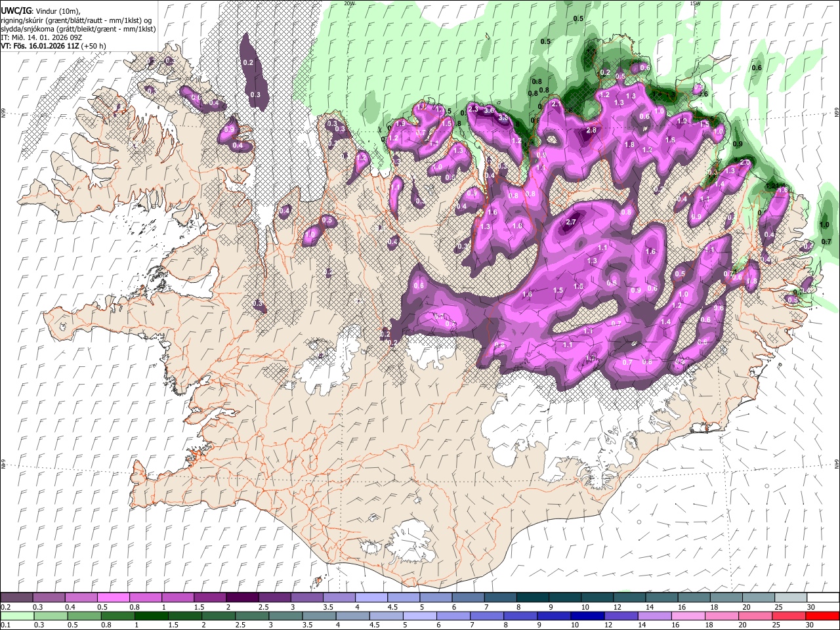Click the '20W' longitude label
The height and width of the screenshot is (630, 840).
[x=349, y=3]
